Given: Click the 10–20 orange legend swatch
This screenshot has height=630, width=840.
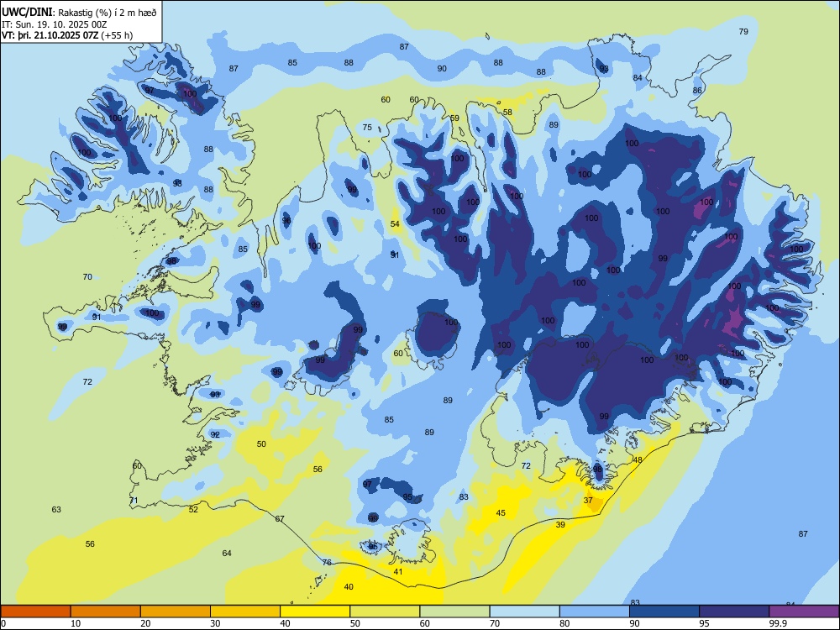Looking at the screenshot, I should [x=106, y=612].
